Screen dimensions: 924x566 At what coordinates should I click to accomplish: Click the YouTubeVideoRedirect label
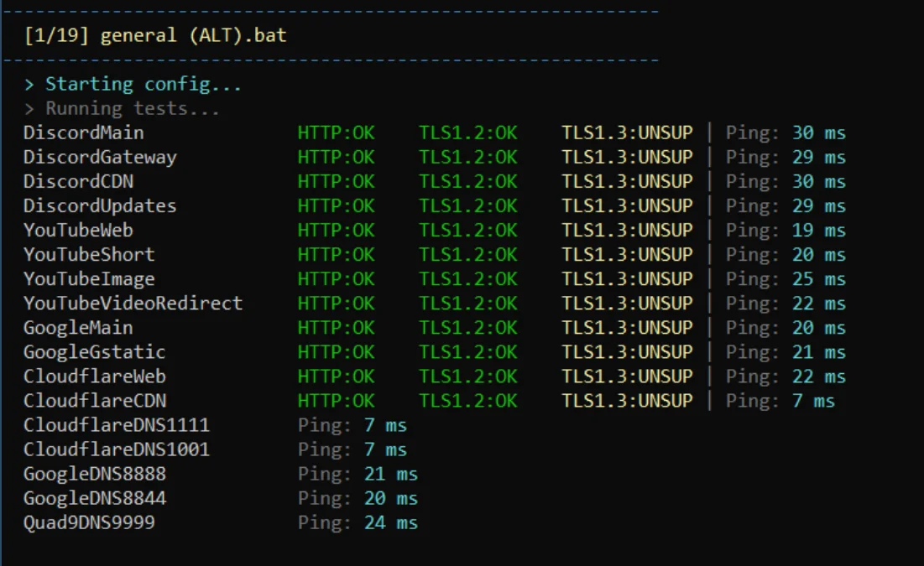(133, 304)
